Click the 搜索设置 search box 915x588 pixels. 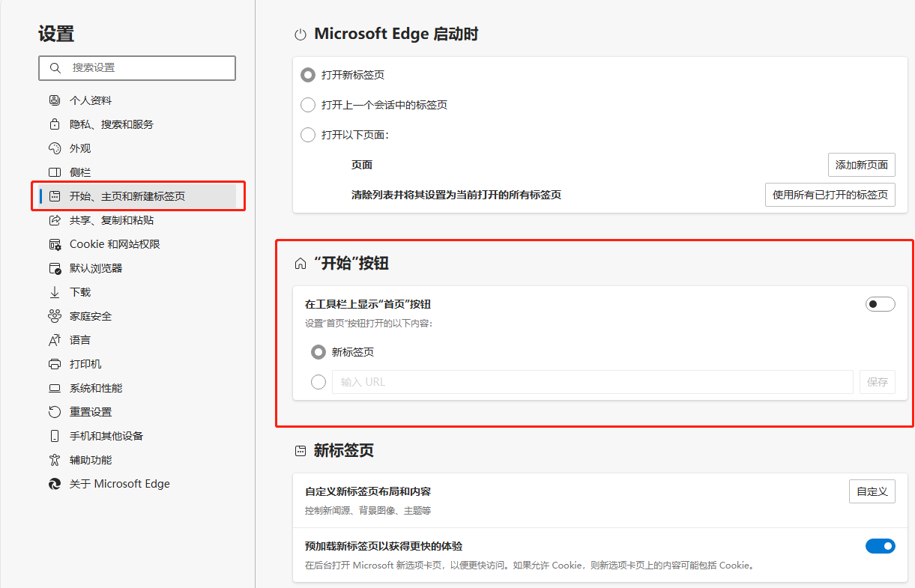[x=137, y=67]
